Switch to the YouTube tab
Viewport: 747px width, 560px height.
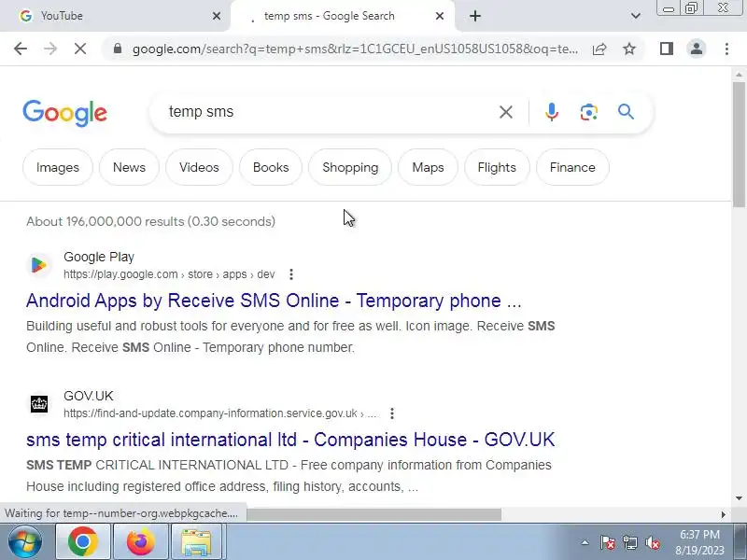tap(114, 16)
